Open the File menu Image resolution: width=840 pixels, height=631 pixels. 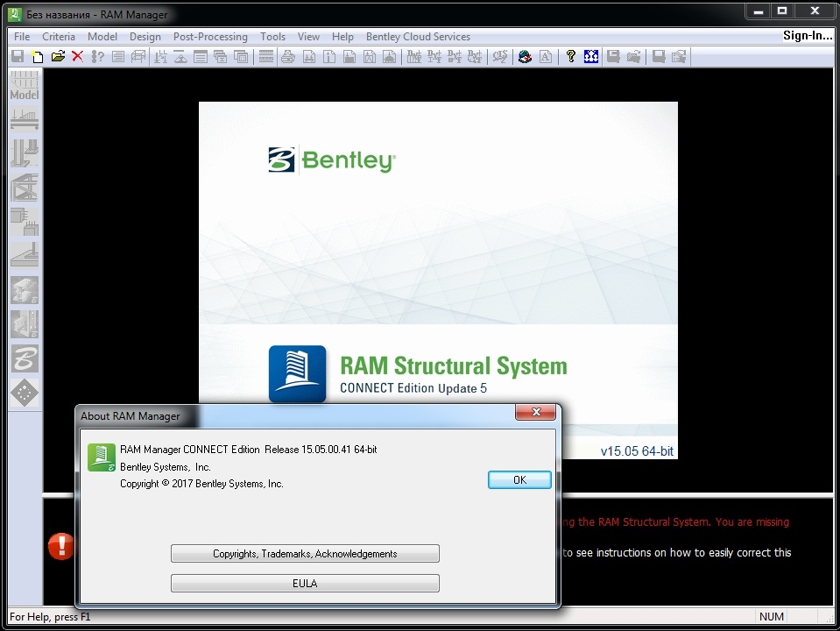click(x=22, y=37)
